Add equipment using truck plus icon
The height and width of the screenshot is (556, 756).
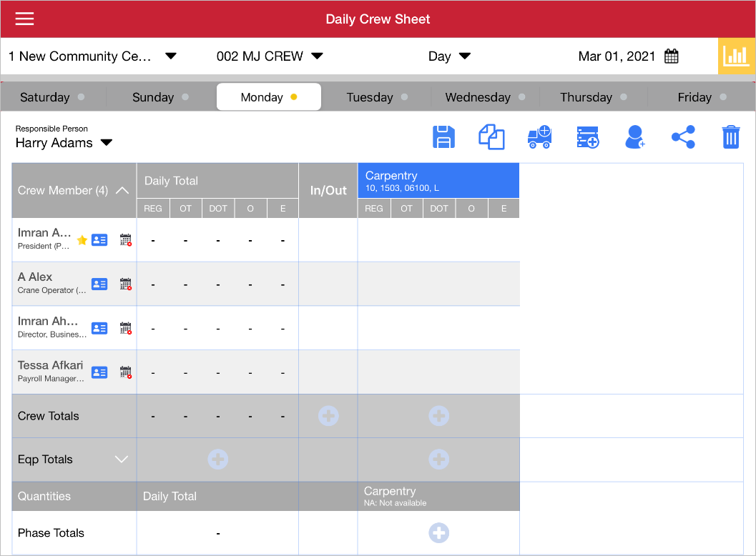[x=539, y=137]
